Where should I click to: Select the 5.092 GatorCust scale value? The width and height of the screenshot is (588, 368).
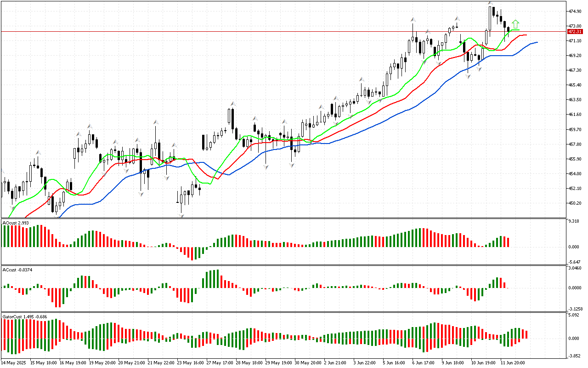(x=574, y=316)
